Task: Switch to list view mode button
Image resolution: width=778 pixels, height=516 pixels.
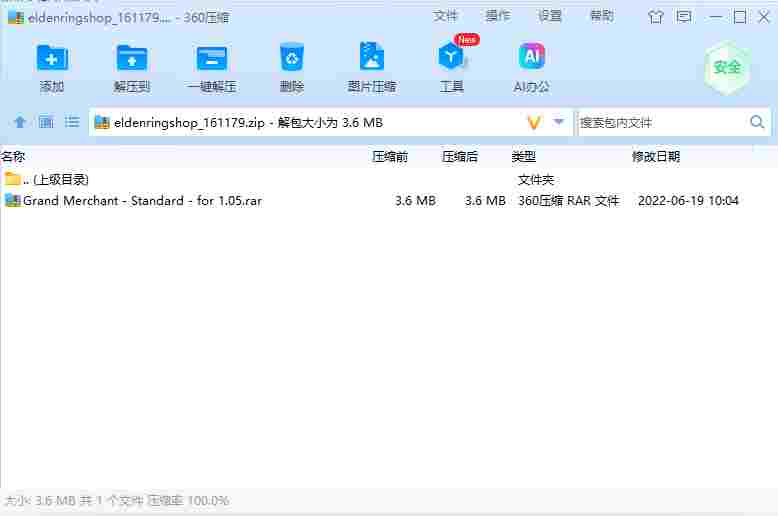Action: [x=72, y=122]
